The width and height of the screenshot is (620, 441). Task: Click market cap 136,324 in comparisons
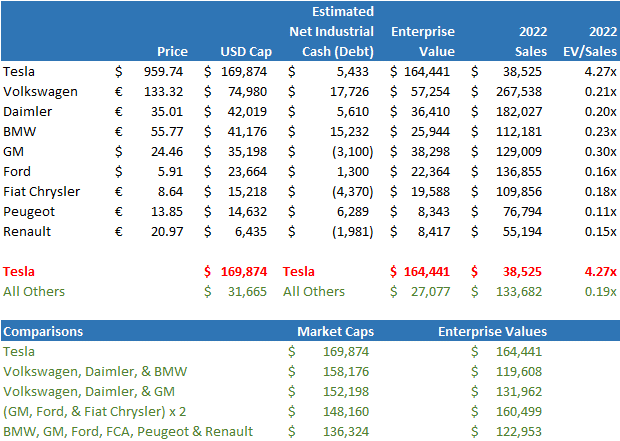click(x=346, y=432)
